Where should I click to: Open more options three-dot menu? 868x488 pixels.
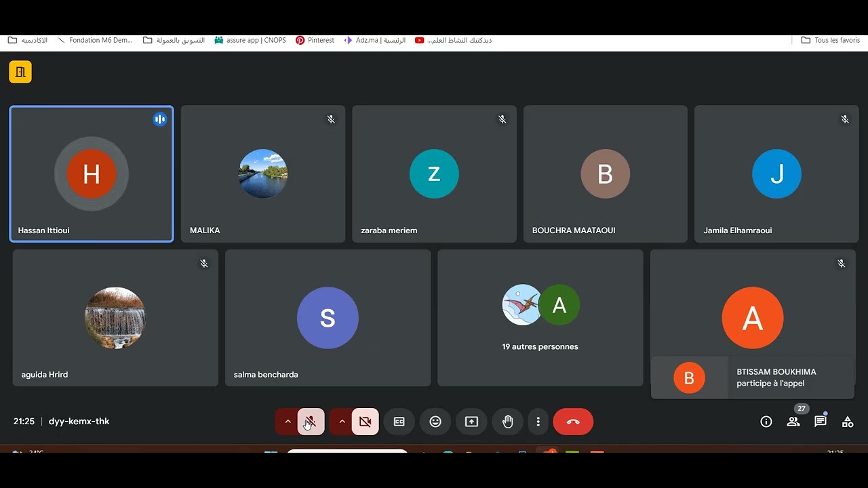[x=538, y=422]
